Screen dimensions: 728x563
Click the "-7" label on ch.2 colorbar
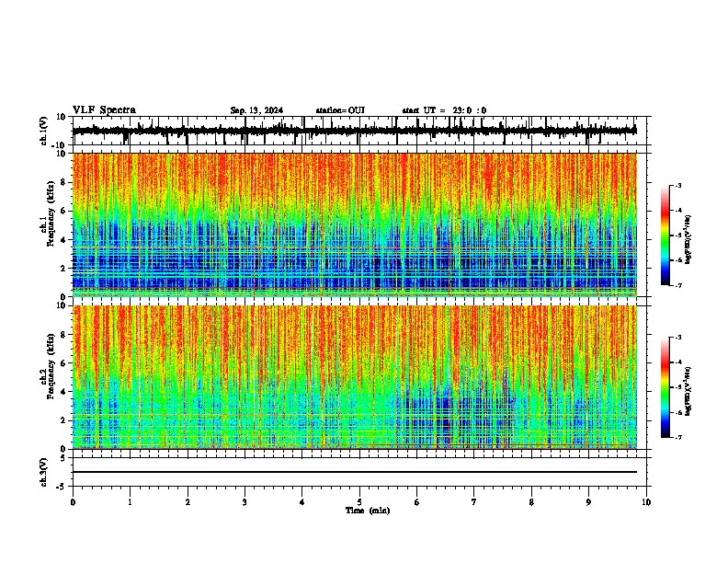(677, 438)
